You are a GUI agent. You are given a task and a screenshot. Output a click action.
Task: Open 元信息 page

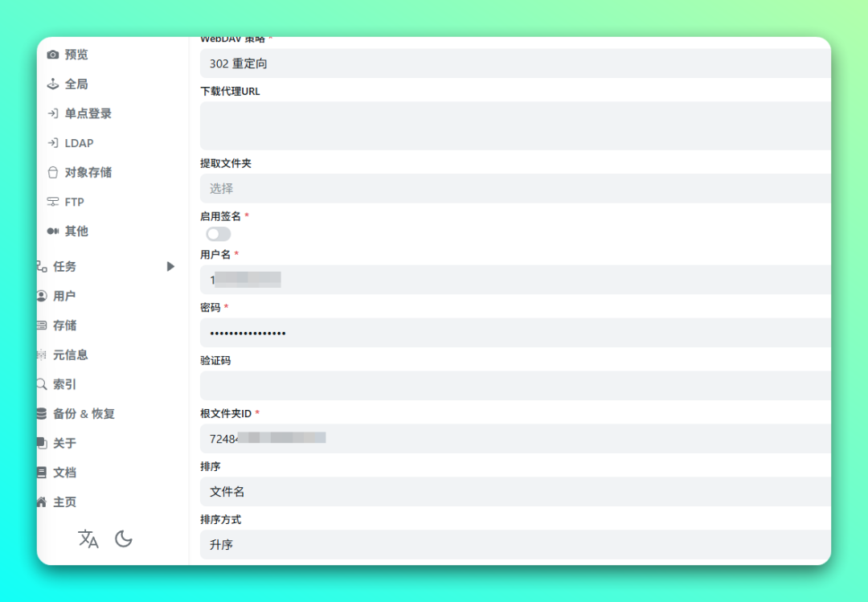(x=70, y=354)
